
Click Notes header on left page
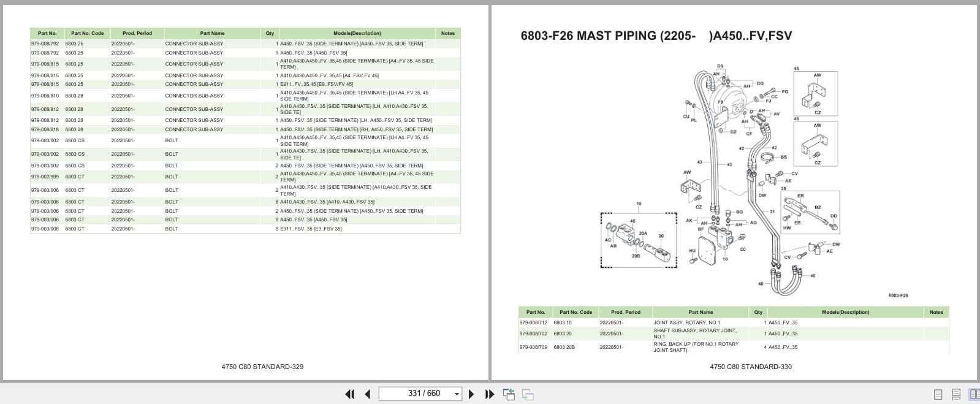pyautogui.click(x=448, y=33)
